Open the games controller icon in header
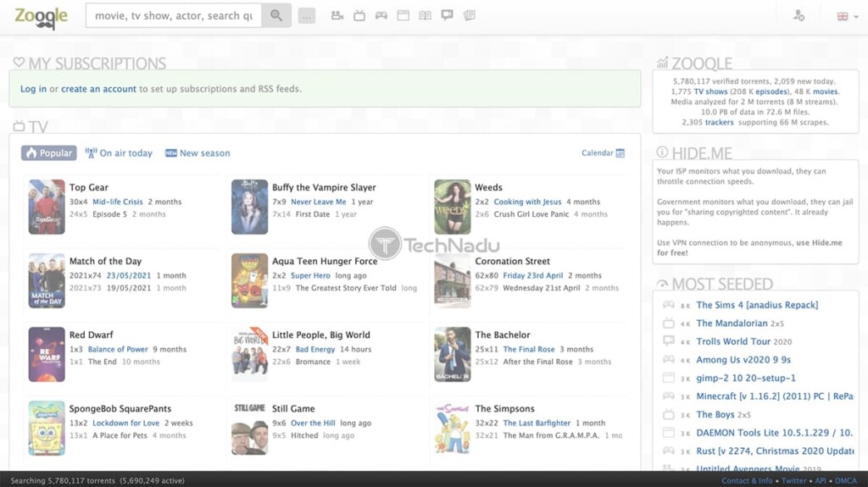This screenshot has height=487, width=868. pyautogui.click(x=381, y=15)
